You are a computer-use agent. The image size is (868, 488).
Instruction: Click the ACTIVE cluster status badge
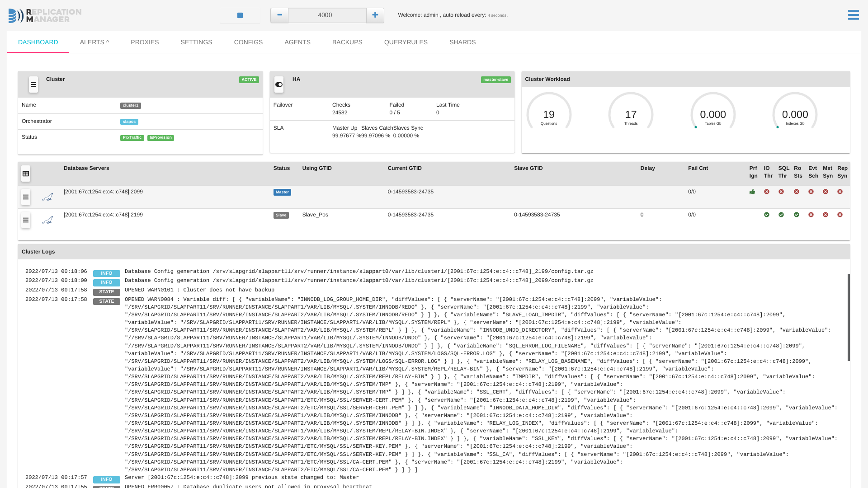(249, 80)
